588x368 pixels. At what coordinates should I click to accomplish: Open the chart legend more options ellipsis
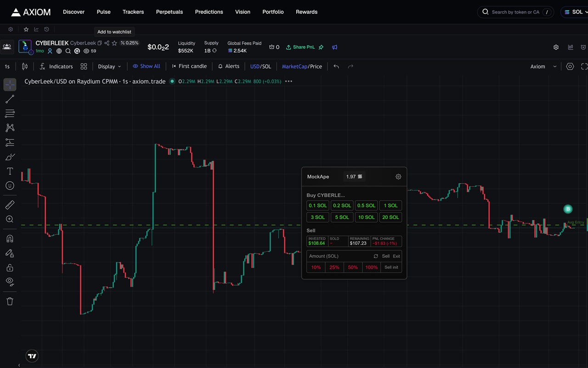pyautogui.click(x=288, y=81)
